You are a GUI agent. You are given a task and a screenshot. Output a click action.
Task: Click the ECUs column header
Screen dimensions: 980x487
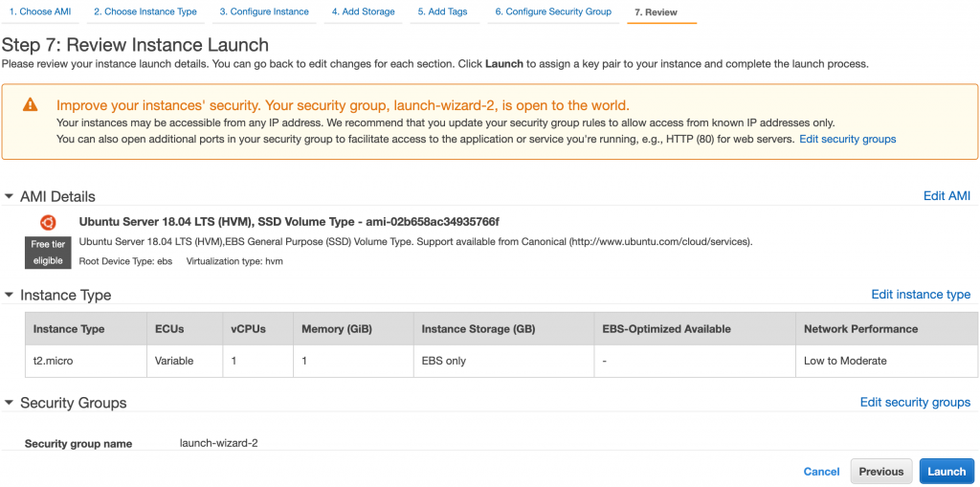pos(185,329)
